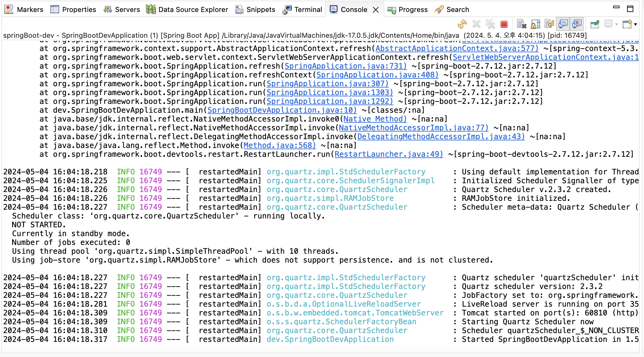Clear the console output
This screenshot has height=357, width=644.
pos(521,24)
